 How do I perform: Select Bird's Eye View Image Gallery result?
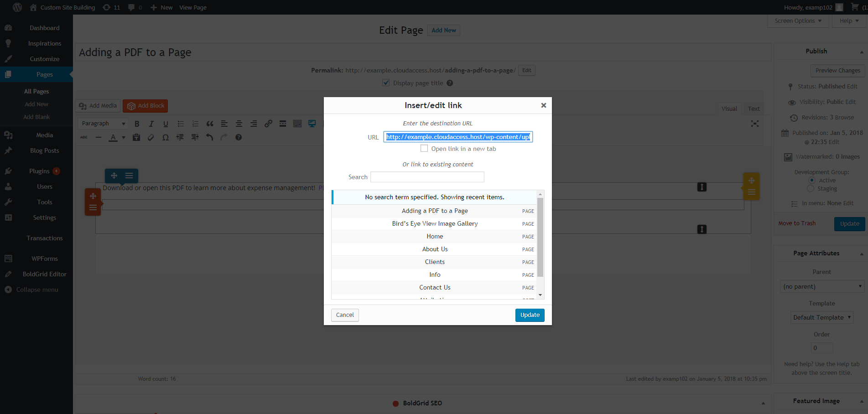434,223
